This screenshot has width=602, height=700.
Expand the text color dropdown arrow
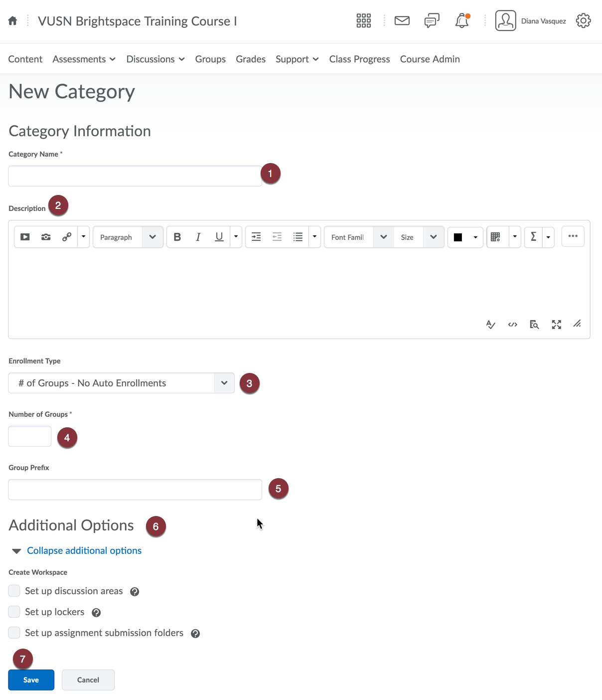475,237
